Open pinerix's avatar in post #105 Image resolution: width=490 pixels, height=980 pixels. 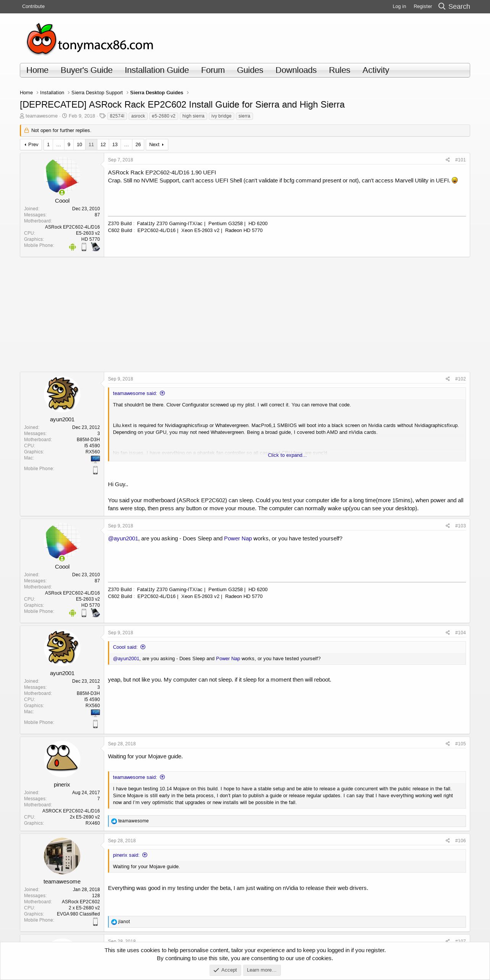click(62, 759)
